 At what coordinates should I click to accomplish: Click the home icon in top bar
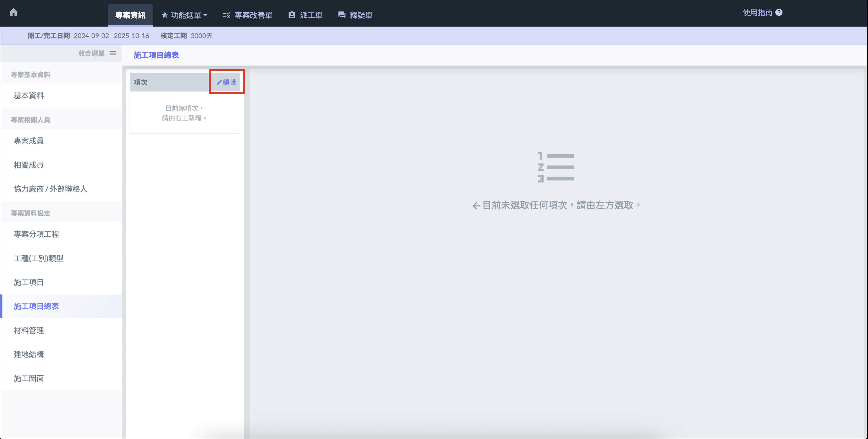tap(14, 13)
